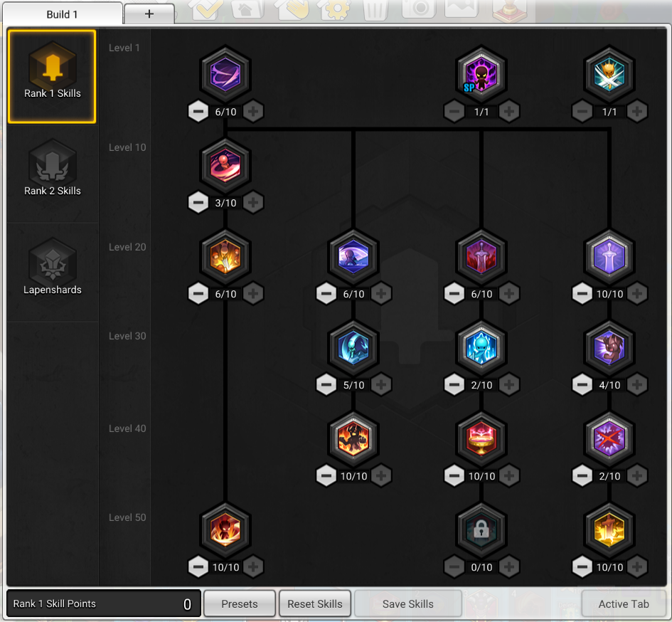Select the crossed swords skill at Level 1
This screenshot has width=672, height=622.
click(x=609, y=74)
